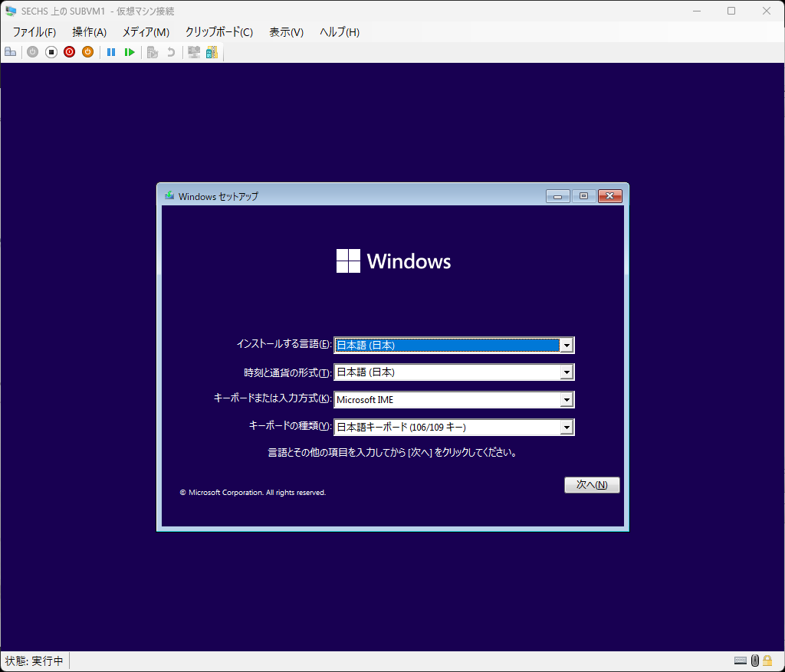785x672 pixels.
Task: Turn off the VM with the stop icon
Action: pos(51,52)
